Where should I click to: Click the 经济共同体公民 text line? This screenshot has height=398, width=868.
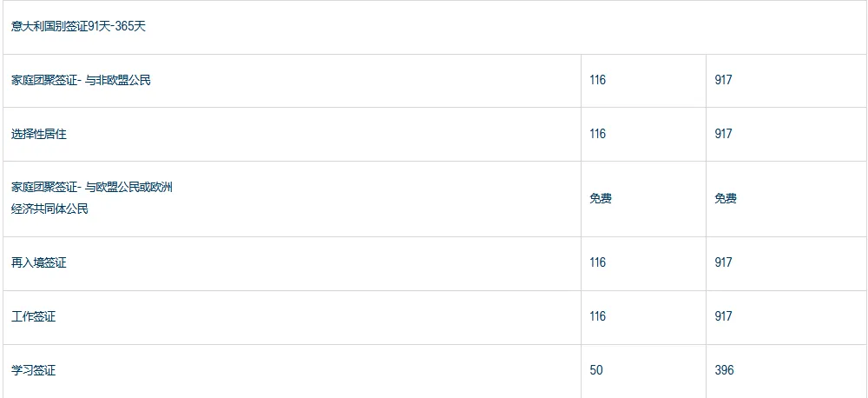click(x=49, y=209)
